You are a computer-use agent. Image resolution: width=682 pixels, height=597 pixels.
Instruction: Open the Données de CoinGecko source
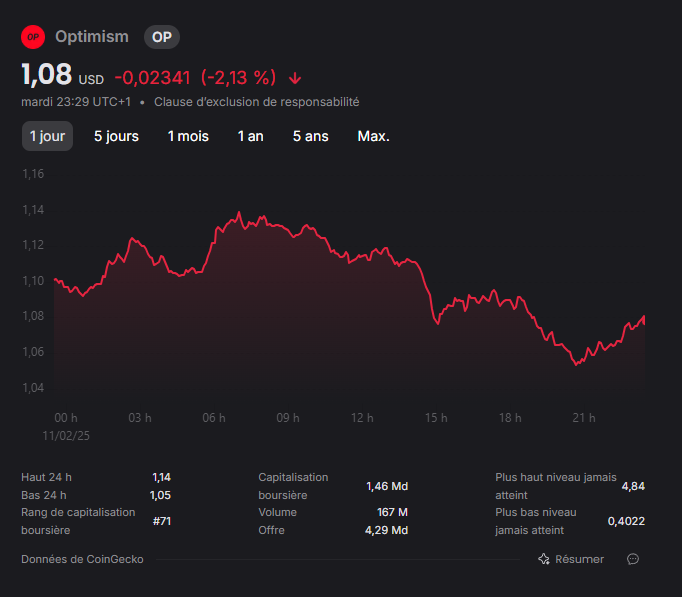pyautogui.click(x=82, y=559)
